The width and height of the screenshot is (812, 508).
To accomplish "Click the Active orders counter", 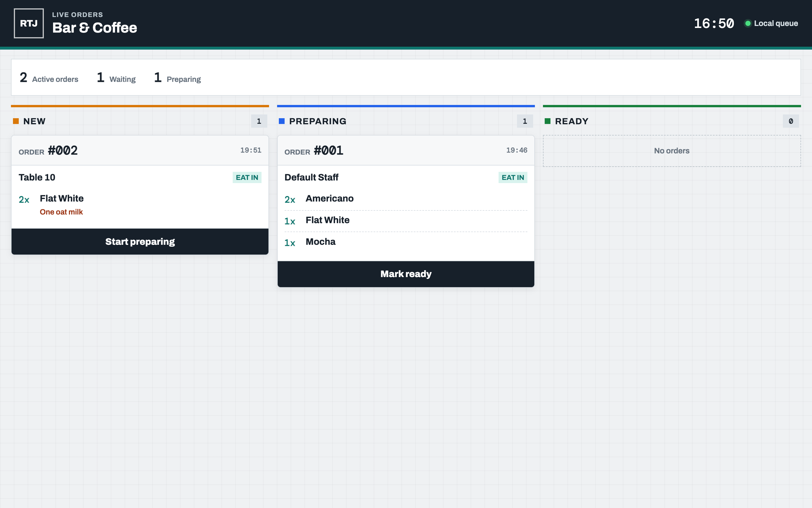I will tap(49, 78).
